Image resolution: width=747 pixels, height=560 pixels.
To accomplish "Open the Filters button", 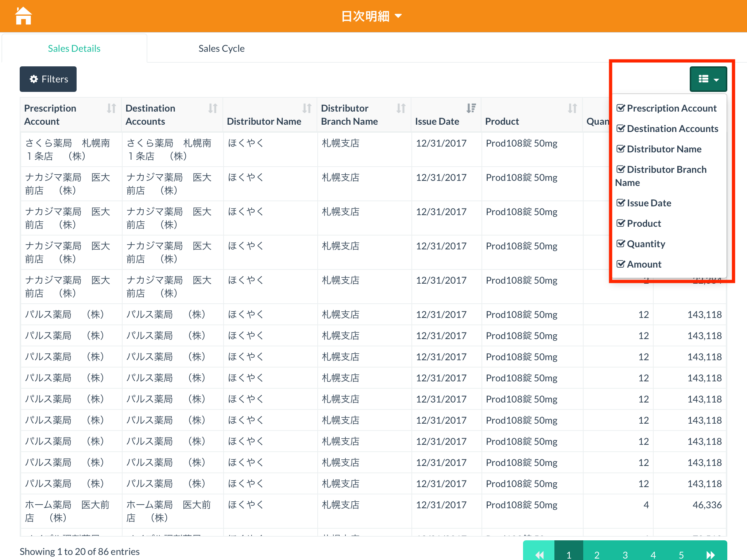I will coord(48,79).
